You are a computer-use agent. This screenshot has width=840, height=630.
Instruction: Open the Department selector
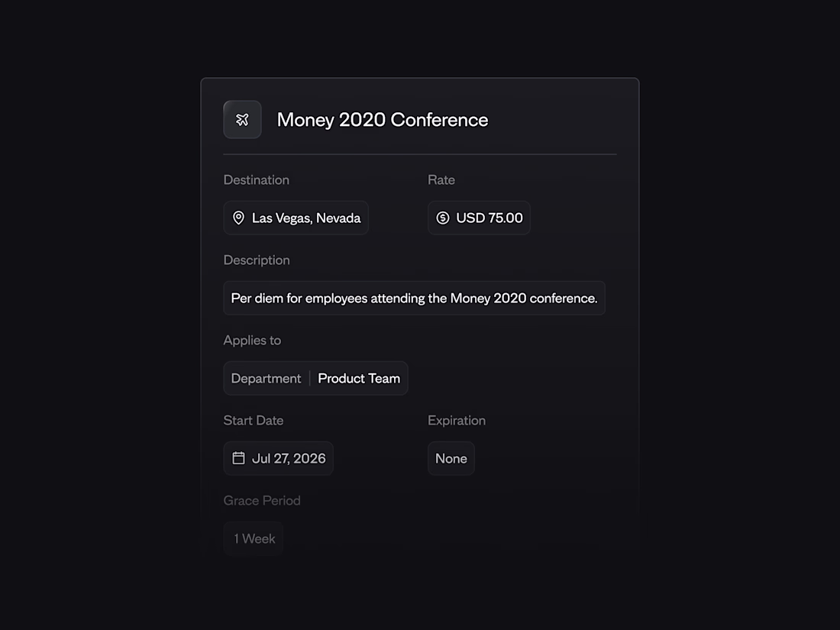point(266,379)
